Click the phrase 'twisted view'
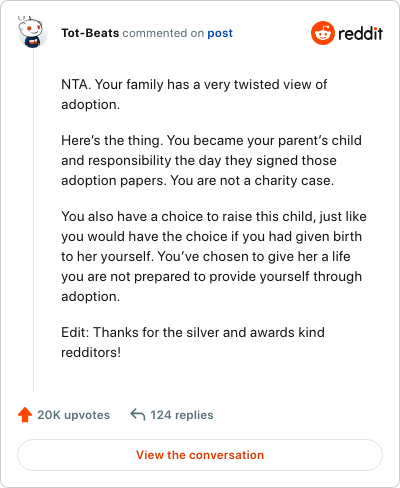The height and width of the screenshot is (488, 400). tap(273, 84)
